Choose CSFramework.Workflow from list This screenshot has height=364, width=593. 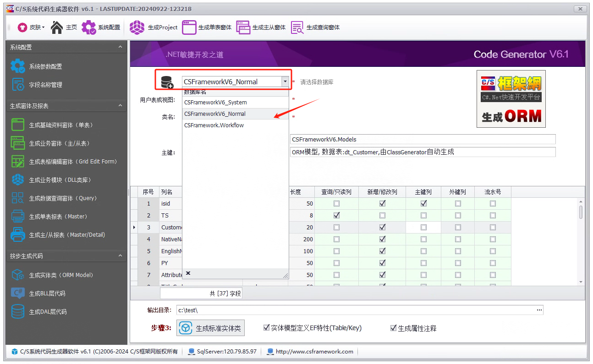click(236, 125)
